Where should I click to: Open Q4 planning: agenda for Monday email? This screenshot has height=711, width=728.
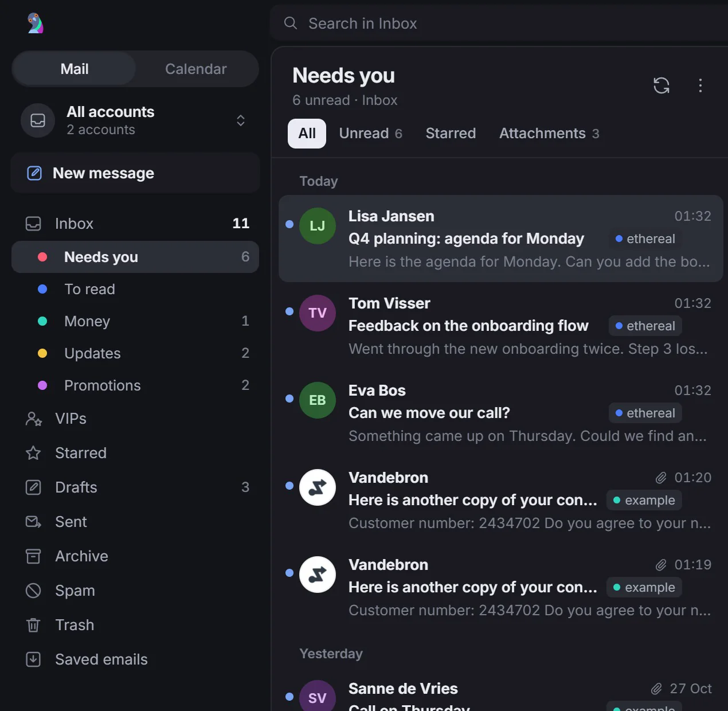pos(500,239)
